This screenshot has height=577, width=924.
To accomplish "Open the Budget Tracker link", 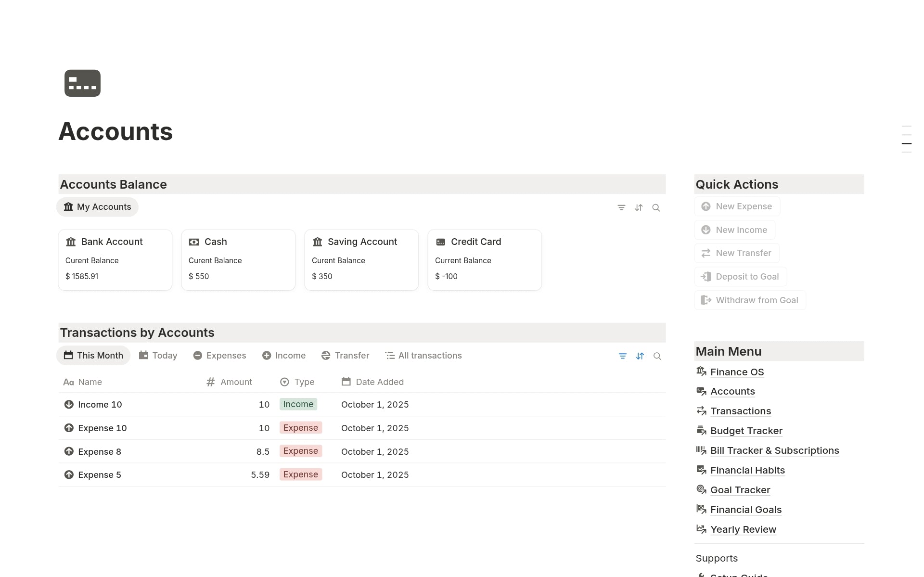I will point(746,431).
